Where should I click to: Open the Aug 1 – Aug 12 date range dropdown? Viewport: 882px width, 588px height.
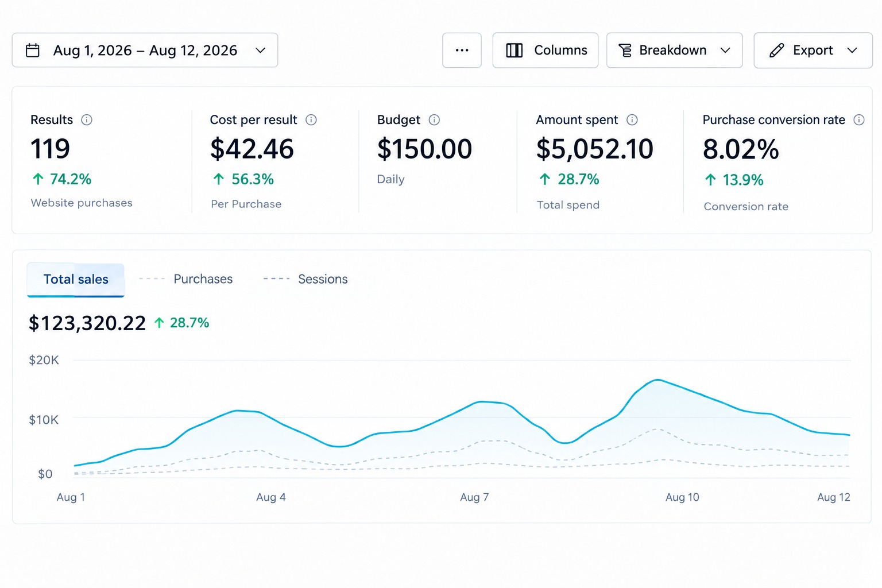point(145,50)
